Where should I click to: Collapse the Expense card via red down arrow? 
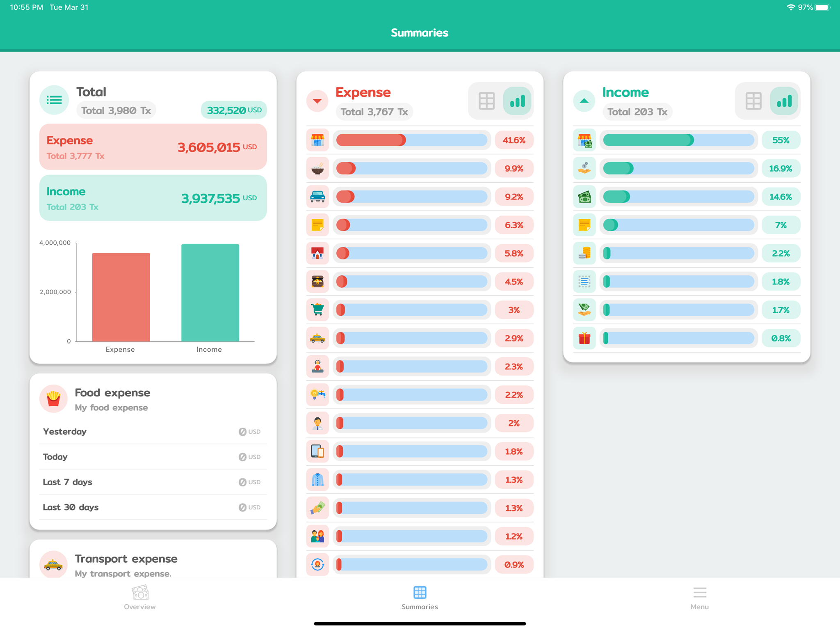click(x=317, y=101)
